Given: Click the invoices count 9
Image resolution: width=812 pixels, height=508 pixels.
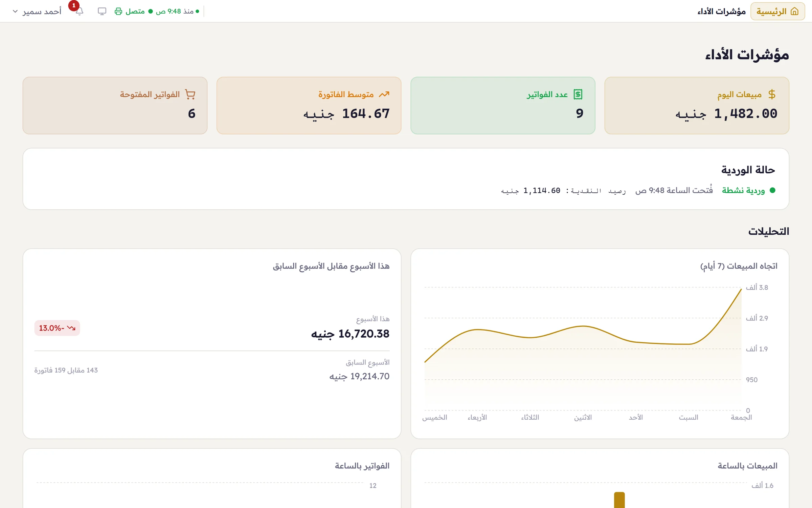Looking at the screenshot, I should 580,113.
